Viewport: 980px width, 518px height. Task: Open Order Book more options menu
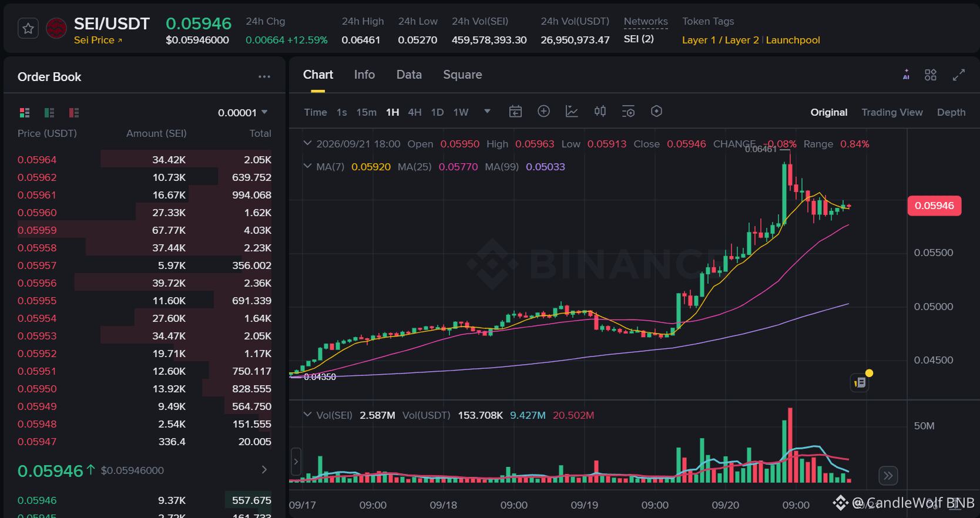click(264, 77)
